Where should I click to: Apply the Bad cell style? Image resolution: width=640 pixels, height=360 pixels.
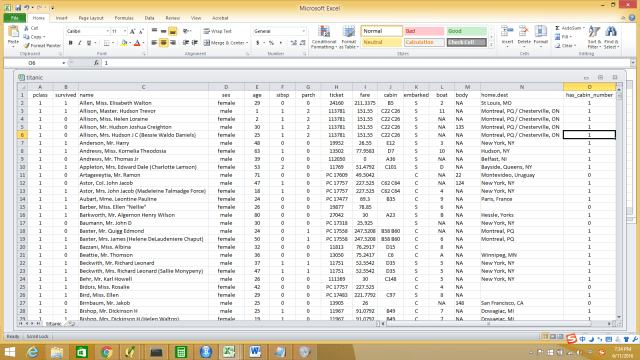(x=424, y=31)
